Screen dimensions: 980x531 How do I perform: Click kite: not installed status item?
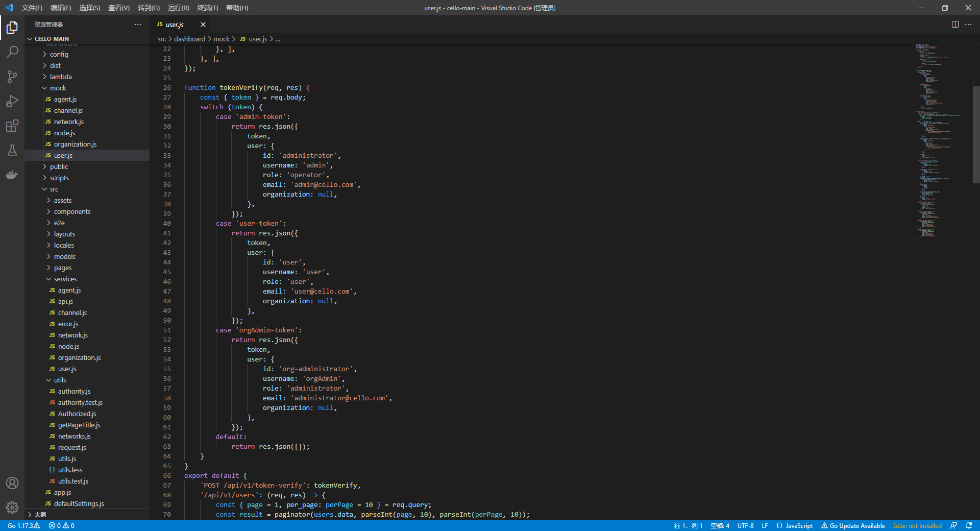(917, 525)
